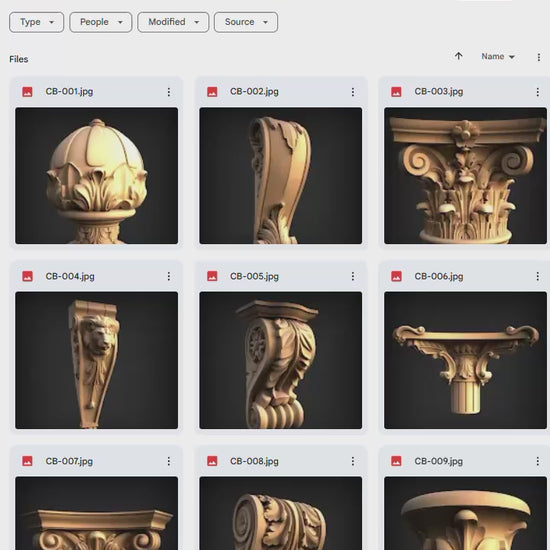
Task: Click the image file icon of CB-006.jpg
Action: 396,276
